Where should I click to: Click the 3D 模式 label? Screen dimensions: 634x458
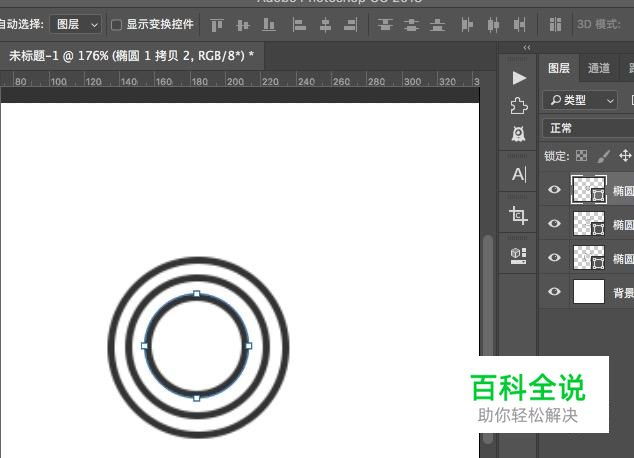[x=598, y=24]
